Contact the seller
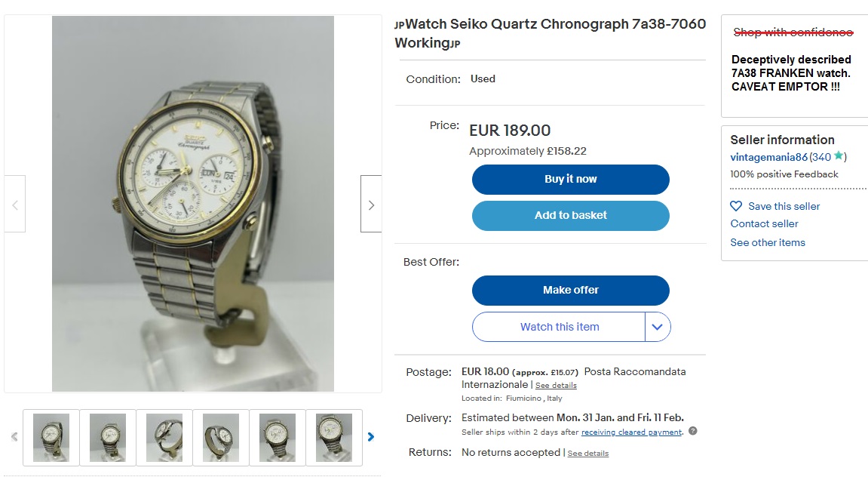The image size is (868, 477). (x=763, y=223)
